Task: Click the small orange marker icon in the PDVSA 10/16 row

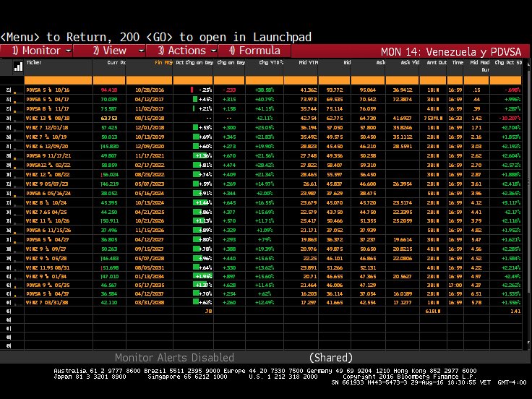Action: tap(14, 92)
